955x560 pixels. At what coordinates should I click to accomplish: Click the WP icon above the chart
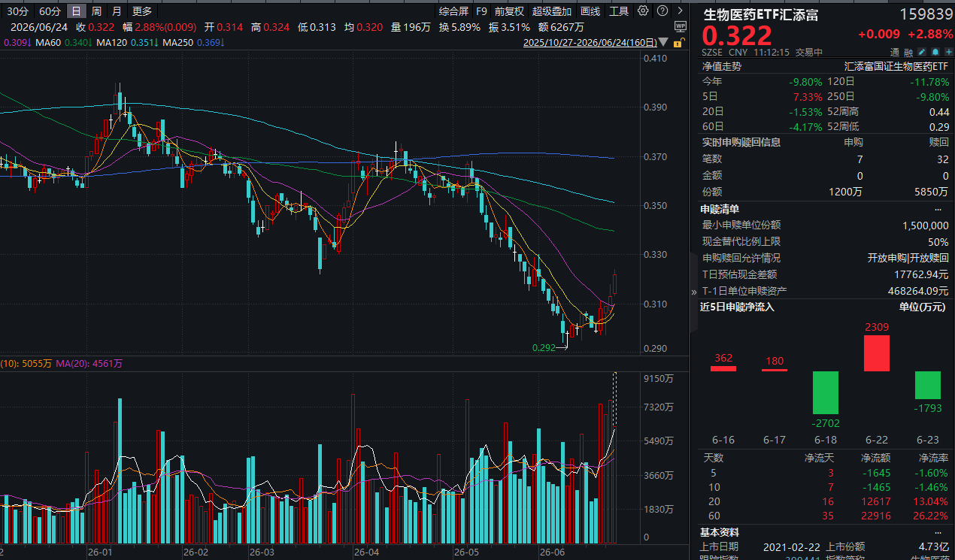(681, 27)
